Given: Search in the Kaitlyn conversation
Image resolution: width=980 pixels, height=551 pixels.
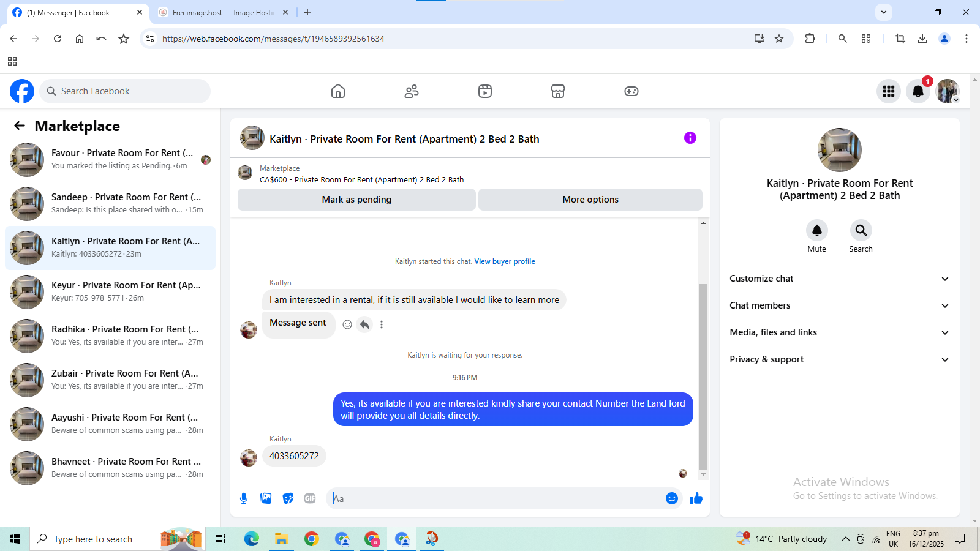Looking at the screenshot, I should [x=861, y=230].
